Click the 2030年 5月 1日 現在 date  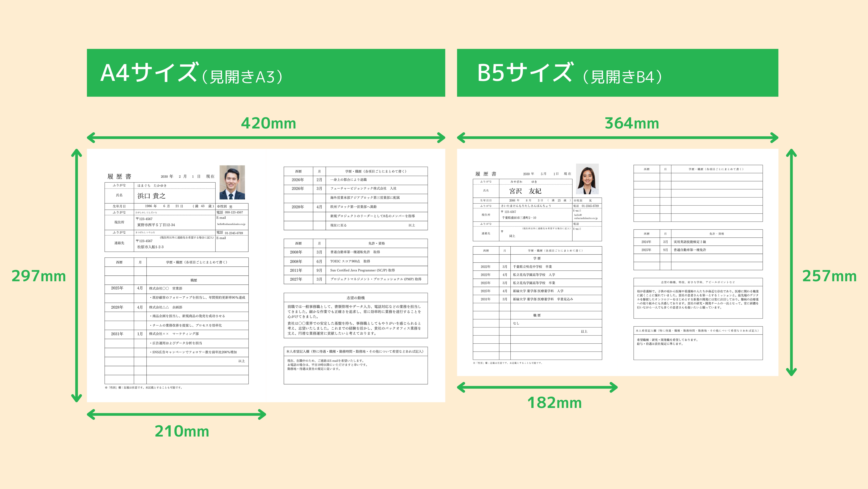[547, 174]
